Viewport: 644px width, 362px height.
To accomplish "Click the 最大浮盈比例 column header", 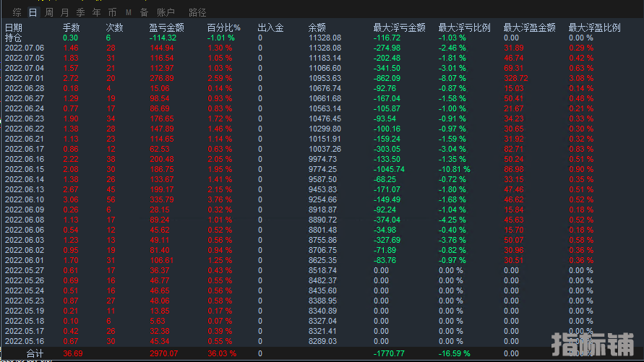I will point(594,27).
